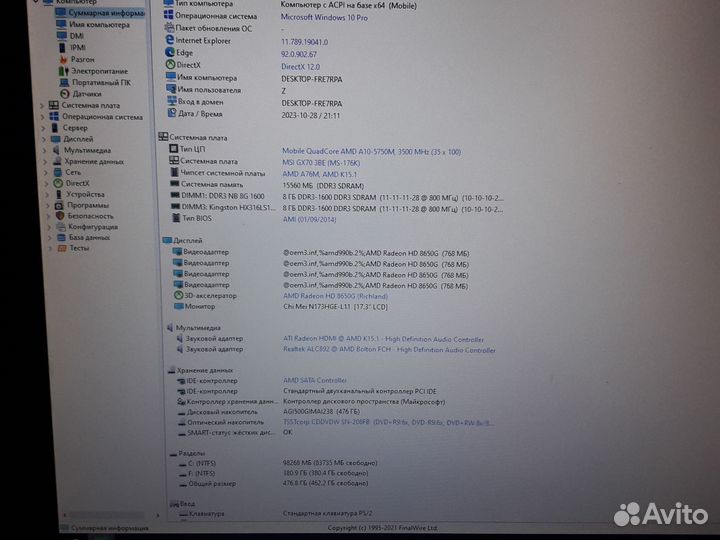Click the monitor value Chi Mei N173HGE-L11
Screen dimensions: 720x540
click(335, 307)
